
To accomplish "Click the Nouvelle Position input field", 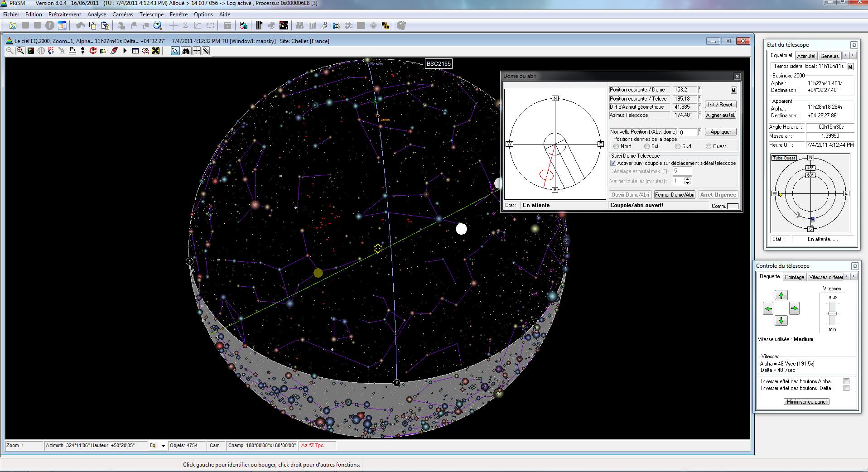I will tap(687, 132).
